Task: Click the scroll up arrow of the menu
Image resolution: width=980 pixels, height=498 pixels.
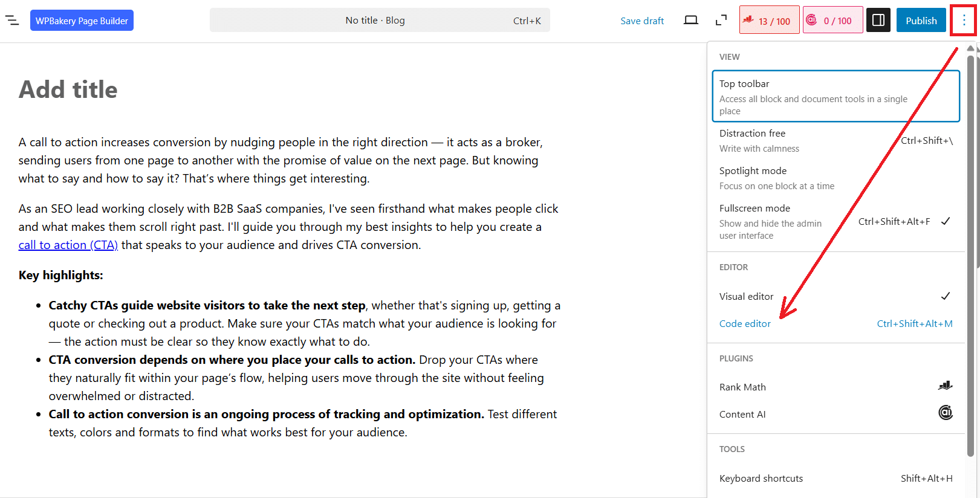Action: point(970,48)
